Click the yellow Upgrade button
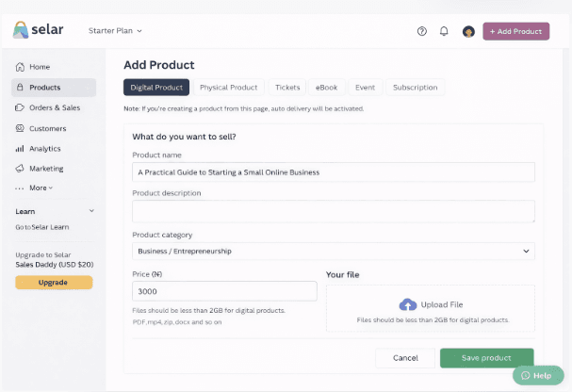Screen dimensions: 572x392 coord(54,283)
